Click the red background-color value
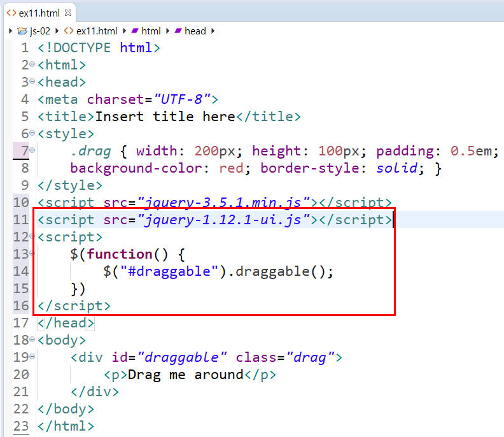 [x=231, y=168]
